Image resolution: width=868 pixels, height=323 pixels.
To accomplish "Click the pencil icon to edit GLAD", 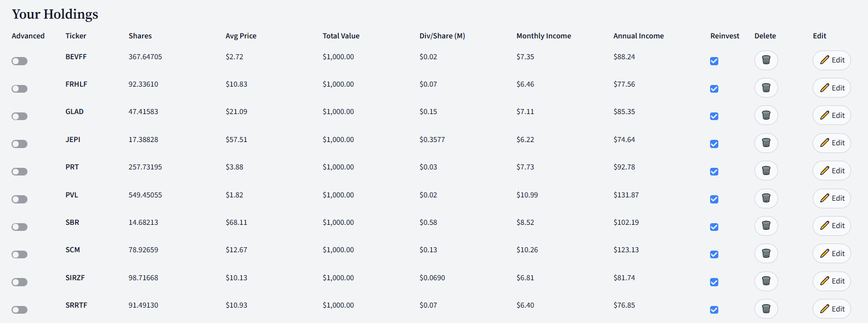I will 824,115.
